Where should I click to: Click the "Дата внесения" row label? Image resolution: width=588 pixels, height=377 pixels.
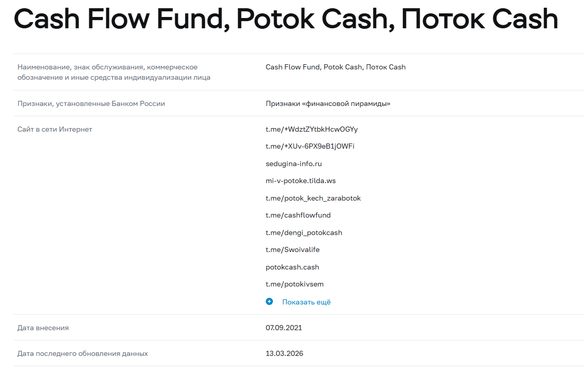pos(43,328)
